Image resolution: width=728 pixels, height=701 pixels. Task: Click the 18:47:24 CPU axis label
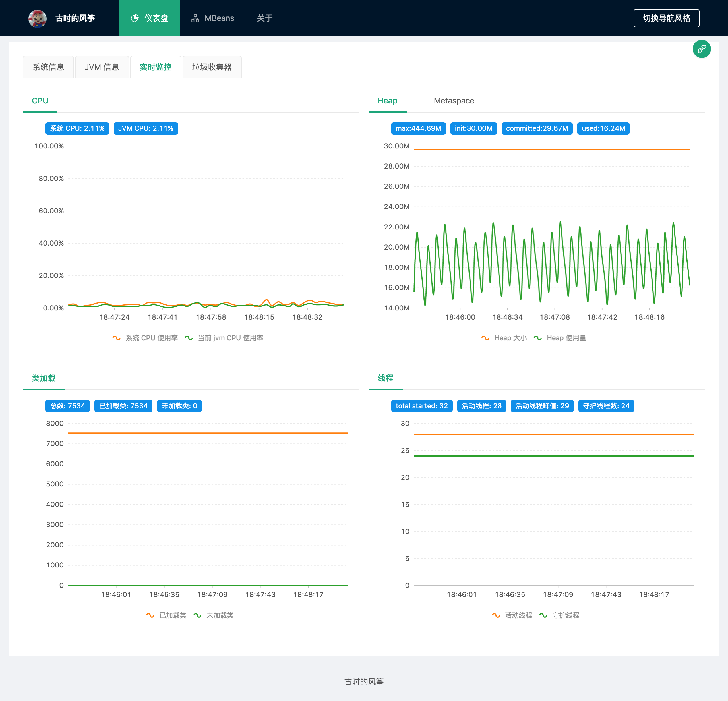114,317
